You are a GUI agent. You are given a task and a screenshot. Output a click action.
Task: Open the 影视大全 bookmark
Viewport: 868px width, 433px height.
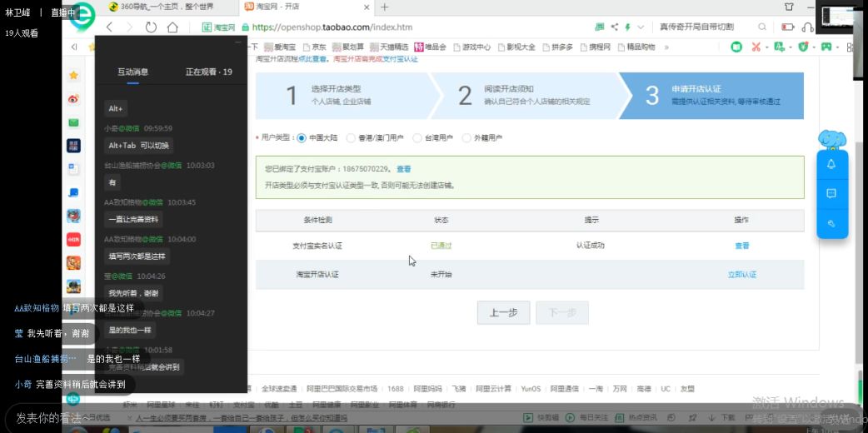coord(516,47)
